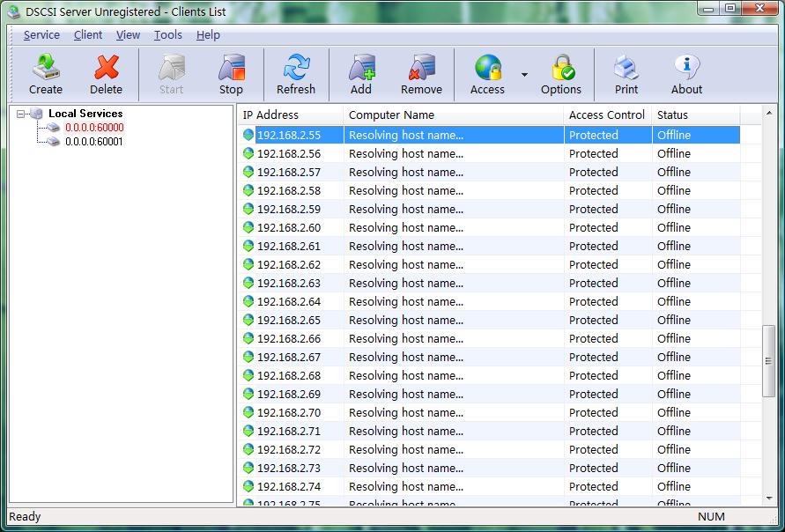Viewport: 785px width, 532px height.
Task: Click globe icon of 192.168.2.68
Action: point(248,375)
